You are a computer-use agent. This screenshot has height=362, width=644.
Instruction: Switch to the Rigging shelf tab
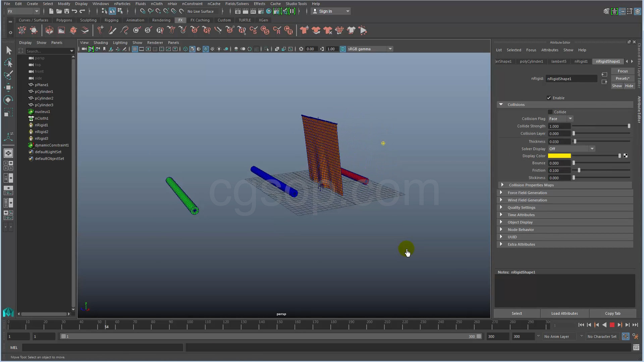pyautogui.click(x=111, y=20)
